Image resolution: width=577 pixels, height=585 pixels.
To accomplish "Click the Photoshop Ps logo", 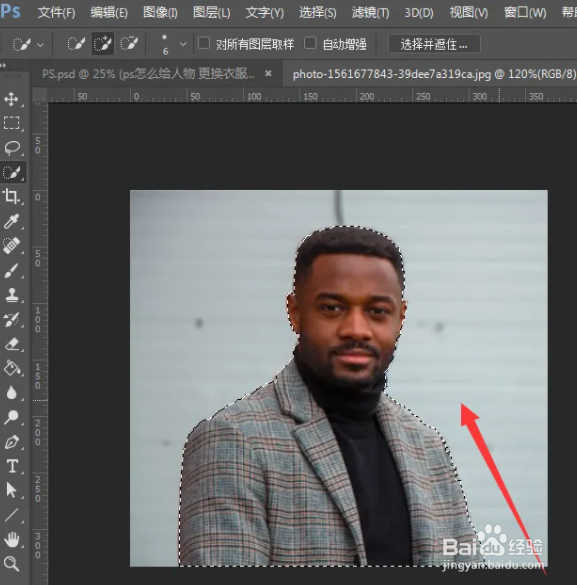I will tap(10, 12).
